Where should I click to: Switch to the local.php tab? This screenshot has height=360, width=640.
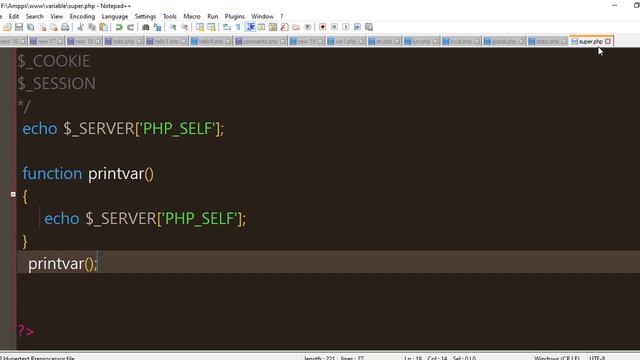461,42
